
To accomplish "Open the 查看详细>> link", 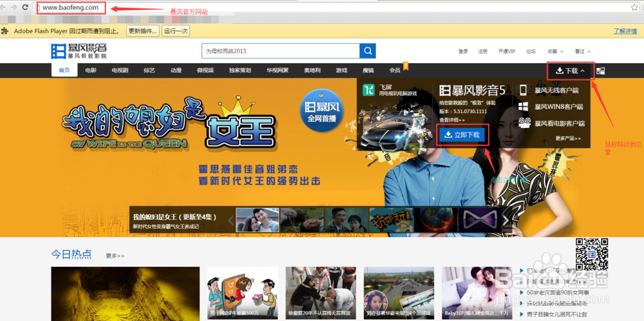I will [x=452, y=120].
